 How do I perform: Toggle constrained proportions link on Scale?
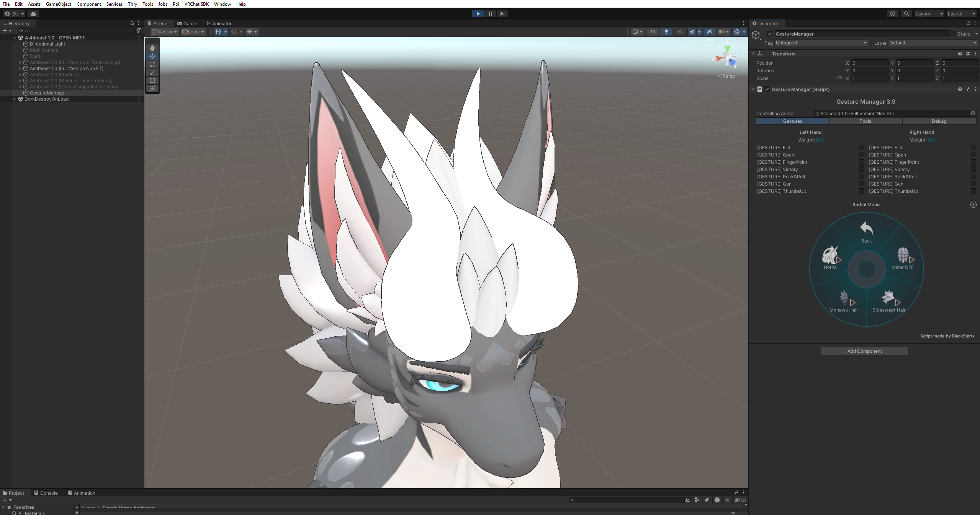pos(840,78)
